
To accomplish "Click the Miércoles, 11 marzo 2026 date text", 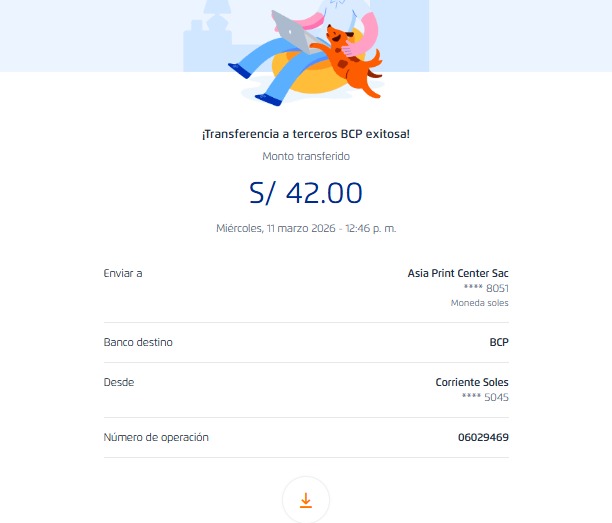I will click(x=275, y=228).
